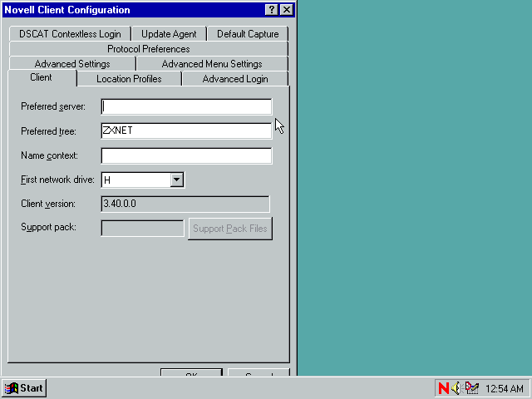This screenshot has width=532, height=399.
Task: Select the Advanced Menu Settings tab
Action: pyautogui.click(x=212, y=64)
